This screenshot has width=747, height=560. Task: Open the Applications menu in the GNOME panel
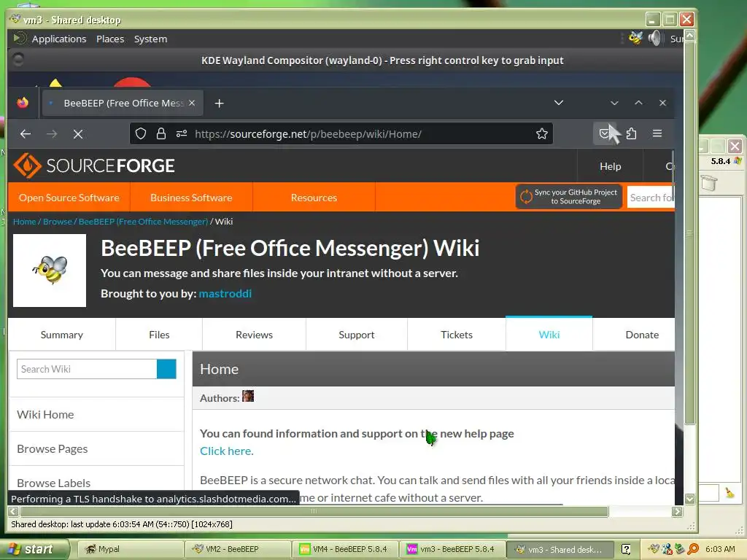(59, 39)
